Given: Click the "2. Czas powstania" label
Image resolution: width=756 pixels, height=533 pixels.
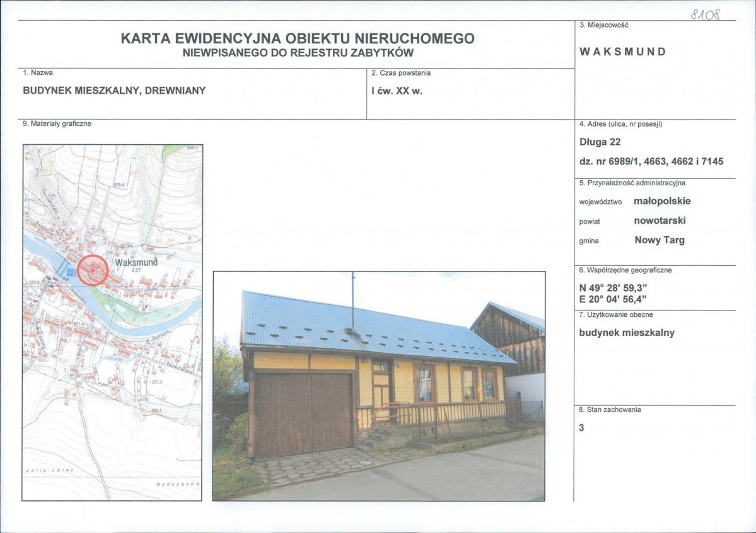Looking at the screenshot, I should (x=400, y=73).
